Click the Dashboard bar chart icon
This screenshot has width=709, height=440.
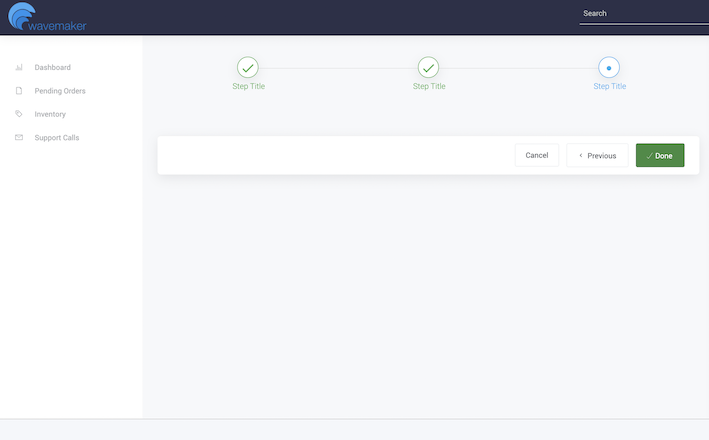(19, 68)
